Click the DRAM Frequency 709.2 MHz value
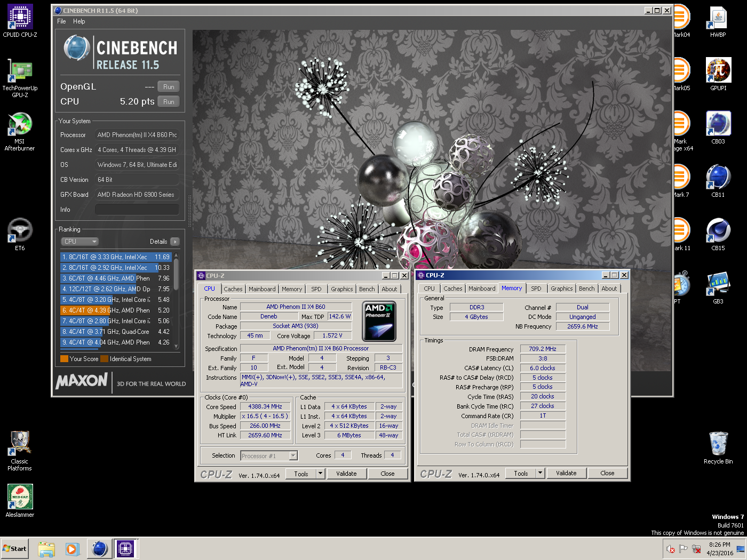This screenshot has height=560, width=747. coord(543,349)
